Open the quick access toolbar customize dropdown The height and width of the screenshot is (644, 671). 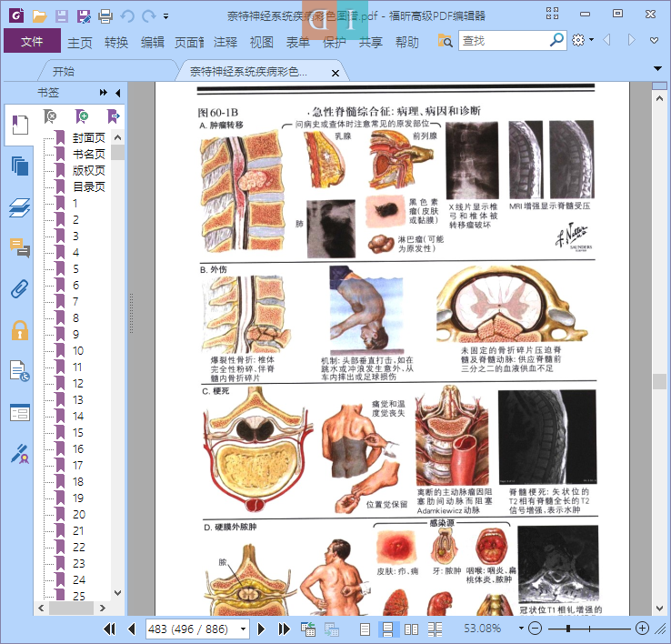(x=165, y=16)
